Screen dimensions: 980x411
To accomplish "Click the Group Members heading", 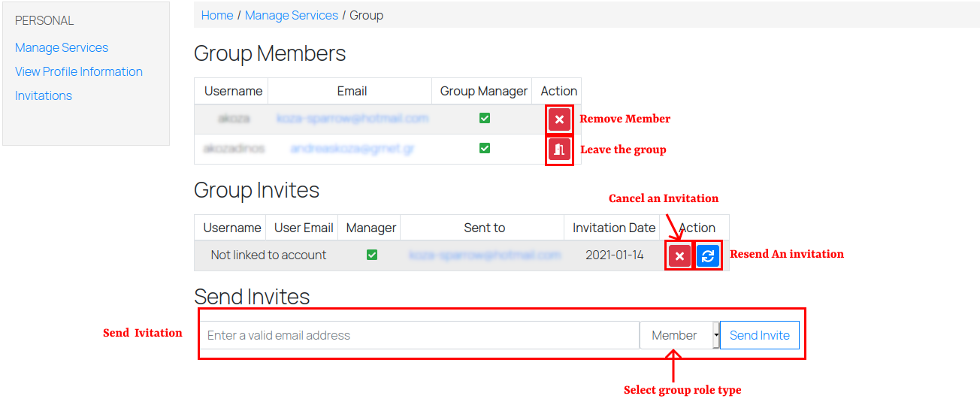I will [x=270, y=53].
